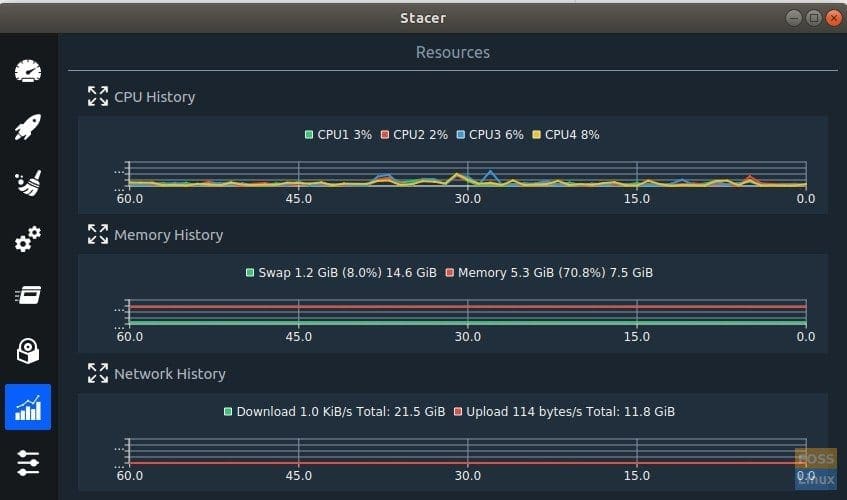The image size is (847, 500).
Task: Toggle CPU4 yellow legend swatch
Action: (x=536, y=134)
